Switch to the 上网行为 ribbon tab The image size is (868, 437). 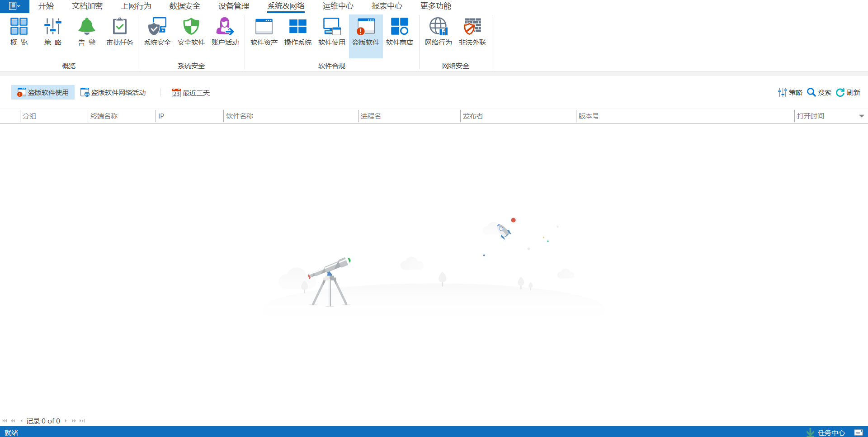tap(136, 6)
